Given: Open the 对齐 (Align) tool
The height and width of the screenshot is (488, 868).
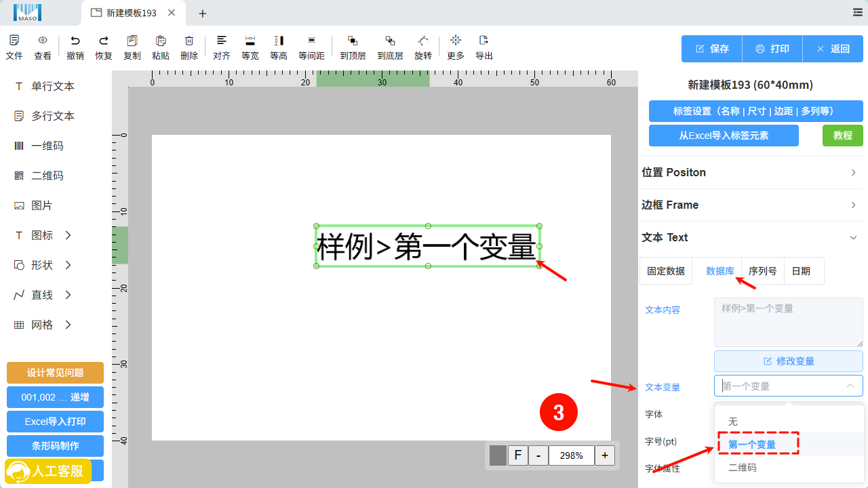Looking at the screenshot, I should pos(222,47).
